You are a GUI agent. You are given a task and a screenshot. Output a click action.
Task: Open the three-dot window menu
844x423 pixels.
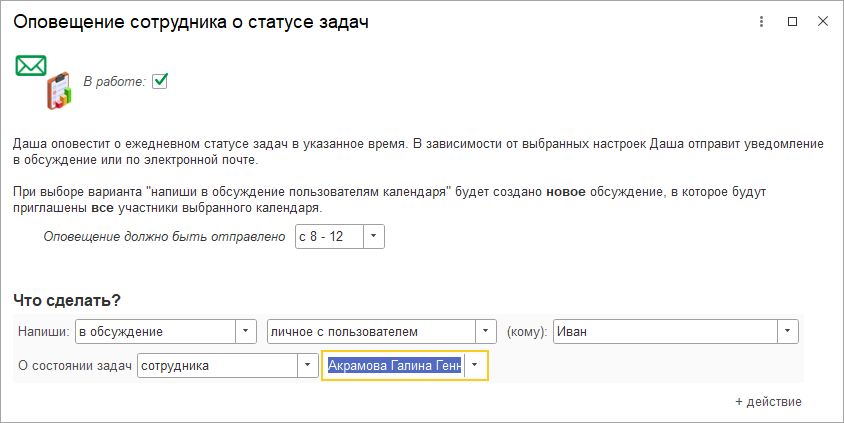(761, 22)
